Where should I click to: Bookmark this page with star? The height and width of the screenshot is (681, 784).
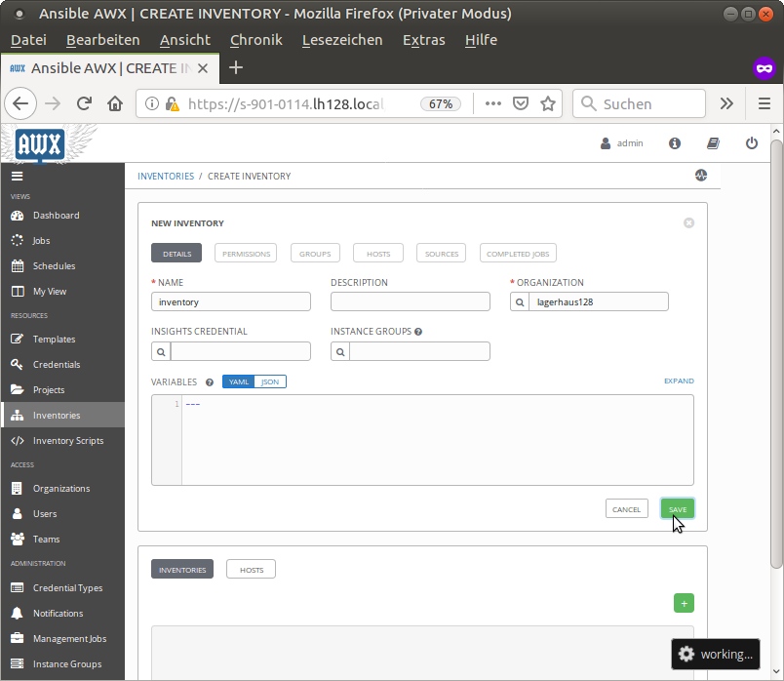point(548,104)
